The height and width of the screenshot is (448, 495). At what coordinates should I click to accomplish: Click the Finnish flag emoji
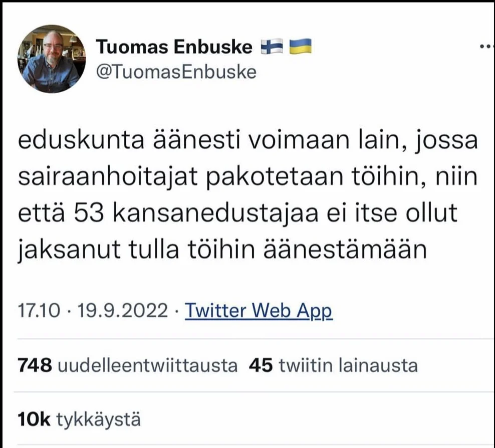[x=272, y=47]
